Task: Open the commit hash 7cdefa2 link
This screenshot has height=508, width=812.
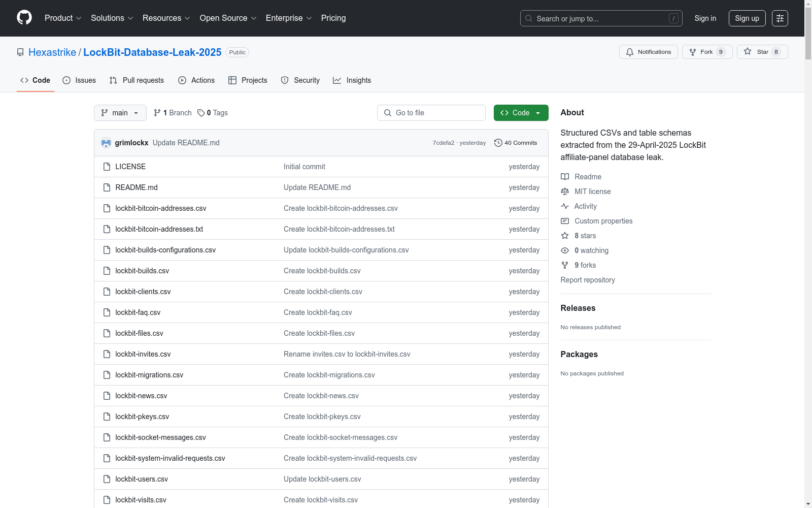Action: (444, 143)
